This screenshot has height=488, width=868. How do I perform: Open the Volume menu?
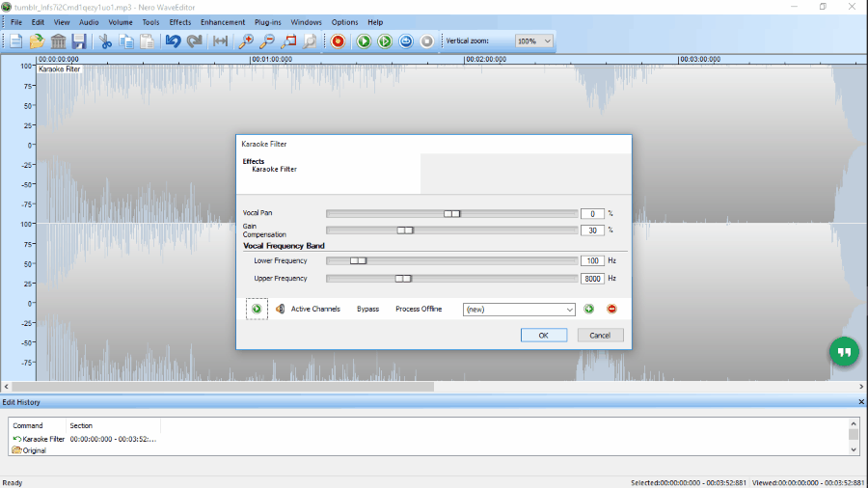[x=121, y=22]
